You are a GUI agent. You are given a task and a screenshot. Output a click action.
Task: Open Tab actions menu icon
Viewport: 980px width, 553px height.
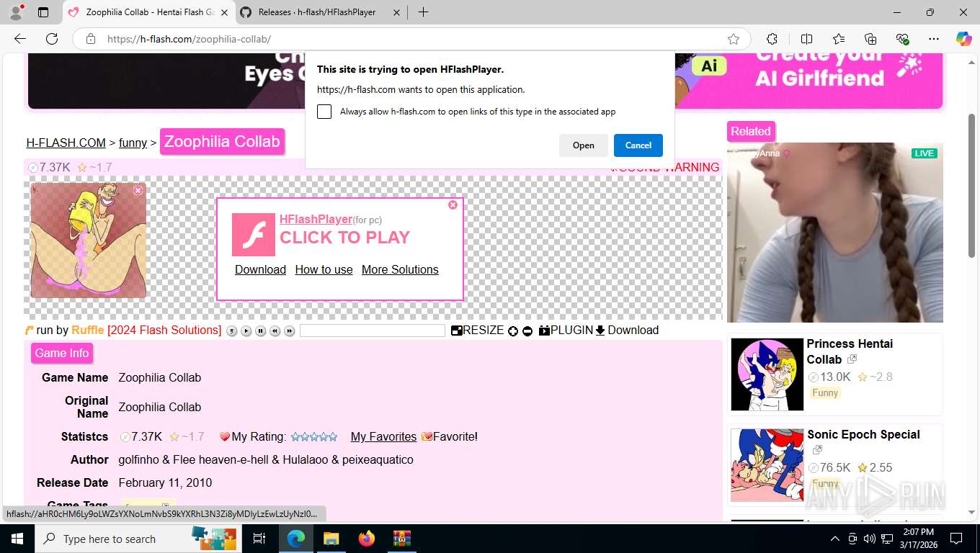pos(43,12)
